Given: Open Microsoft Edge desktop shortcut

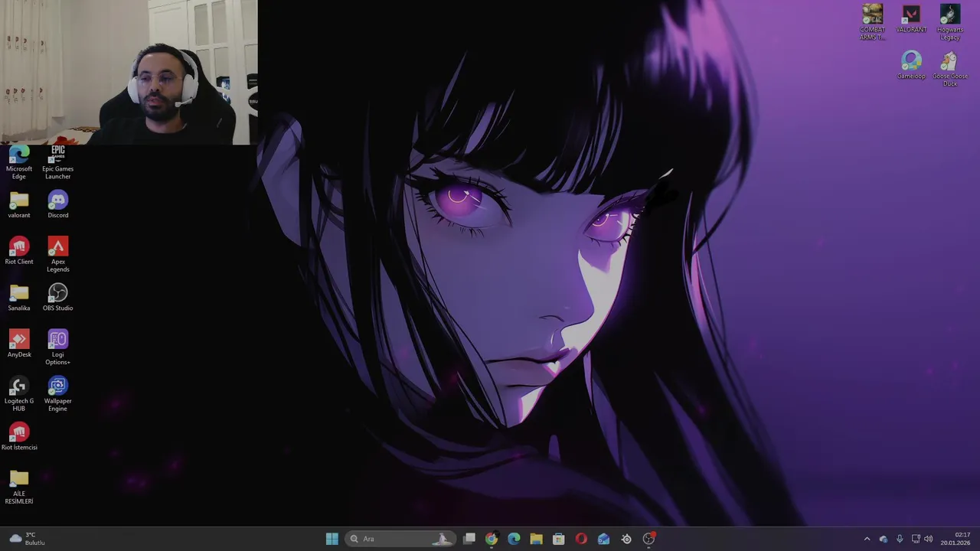Looking at the screenshot, I should (19, 162).
